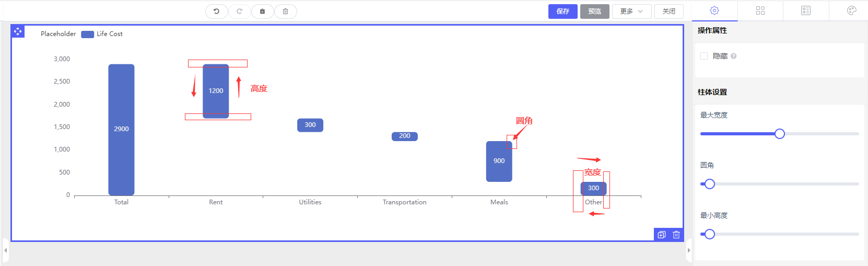This screenshot has height=266, width=868.
Task: Expand the left side panel arrow
Action: pyautogui.click(x=5, y=250)
